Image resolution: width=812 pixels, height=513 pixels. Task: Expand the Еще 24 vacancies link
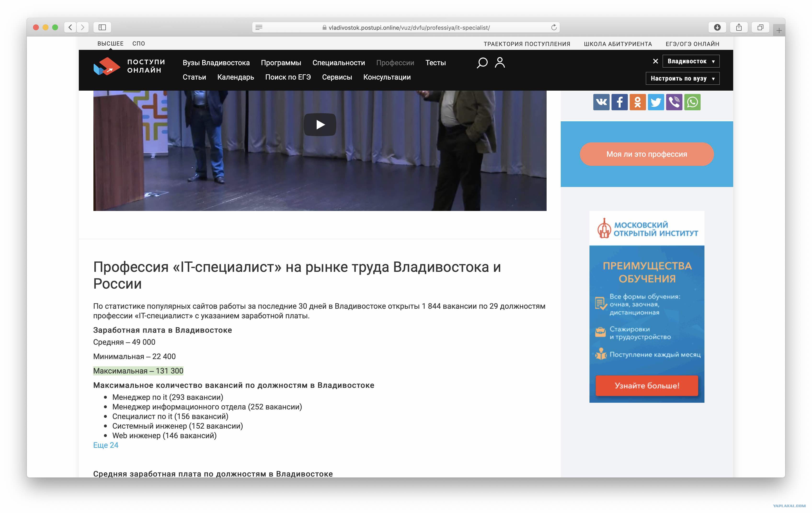pyautogui.click(x=106, y=445)
